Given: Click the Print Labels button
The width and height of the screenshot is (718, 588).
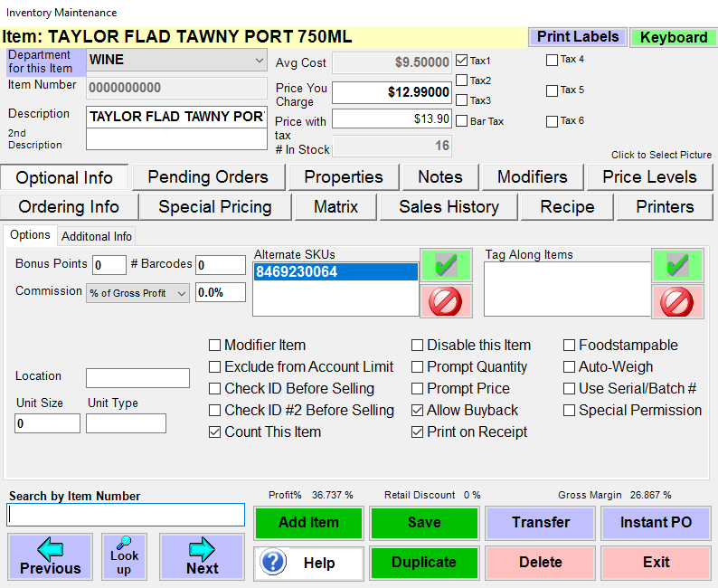Looking at the screenshot, I should click(578, 37).
